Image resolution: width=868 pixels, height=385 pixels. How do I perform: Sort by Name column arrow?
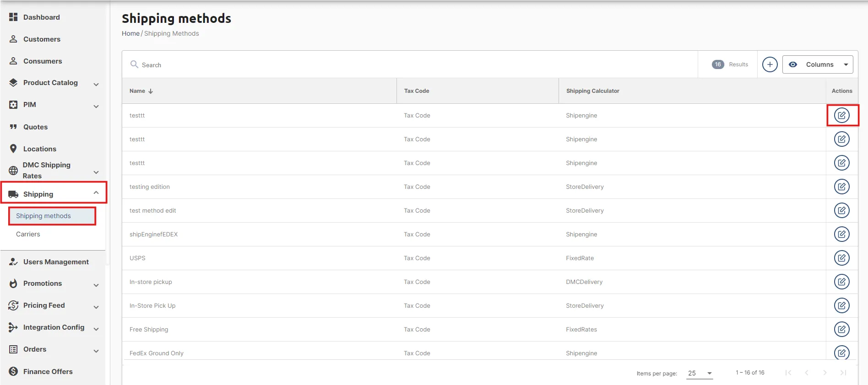151,91
